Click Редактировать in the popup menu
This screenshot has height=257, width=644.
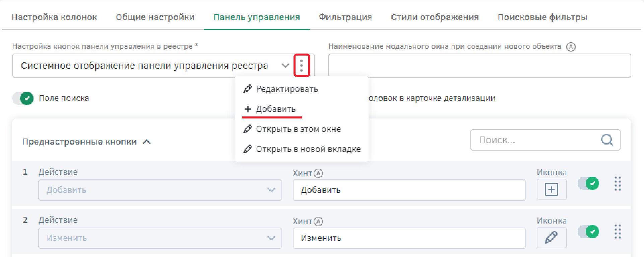pyautogui.click(x=286, y=89)
